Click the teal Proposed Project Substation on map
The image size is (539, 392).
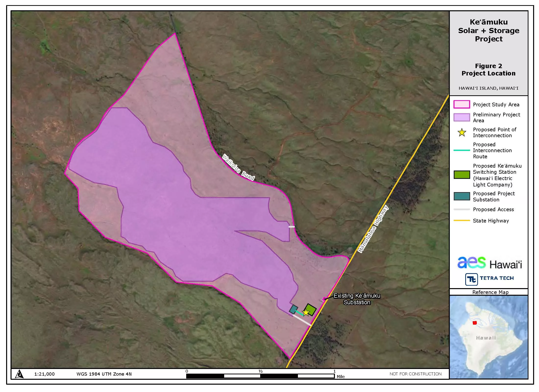(x=293, y=309)
